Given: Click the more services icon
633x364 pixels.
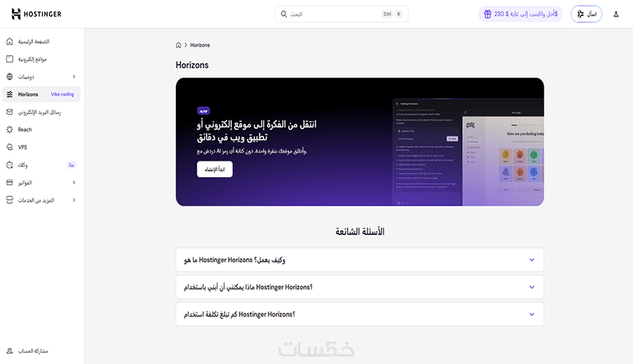Looking at the screenshot, I should pos(9,200).
